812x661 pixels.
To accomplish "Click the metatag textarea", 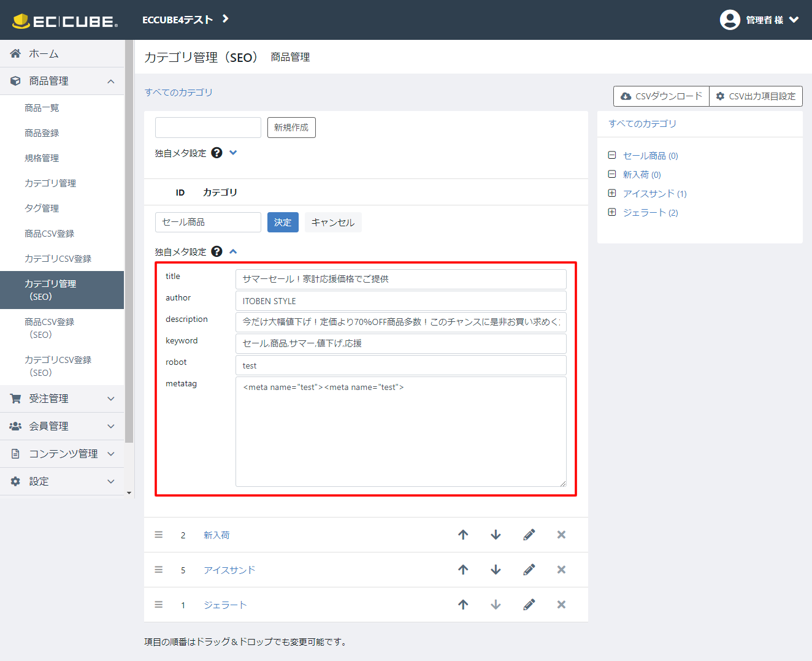I will (400, 432).
